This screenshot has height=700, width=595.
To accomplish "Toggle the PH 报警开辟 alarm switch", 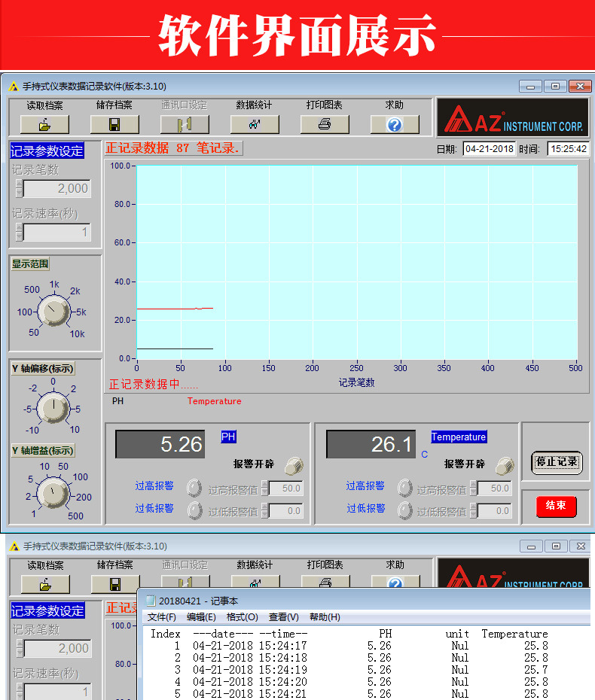I will click(294, 466).
